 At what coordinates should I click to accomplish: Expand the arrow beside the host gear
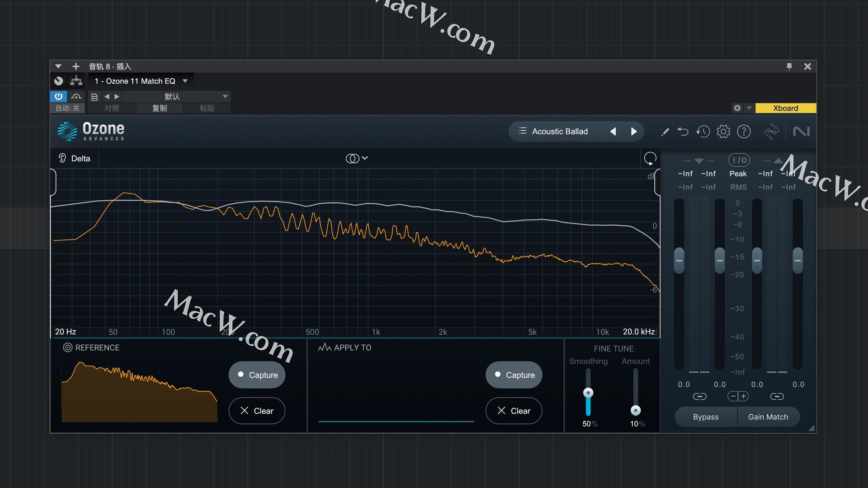tap(749, 108)
